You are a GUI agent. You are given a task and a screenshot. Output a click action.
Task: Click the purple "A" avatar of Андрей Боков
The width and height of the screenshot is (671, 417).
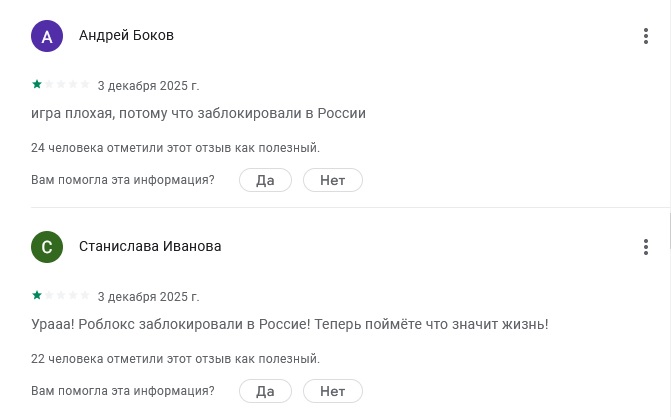[48, 36]
